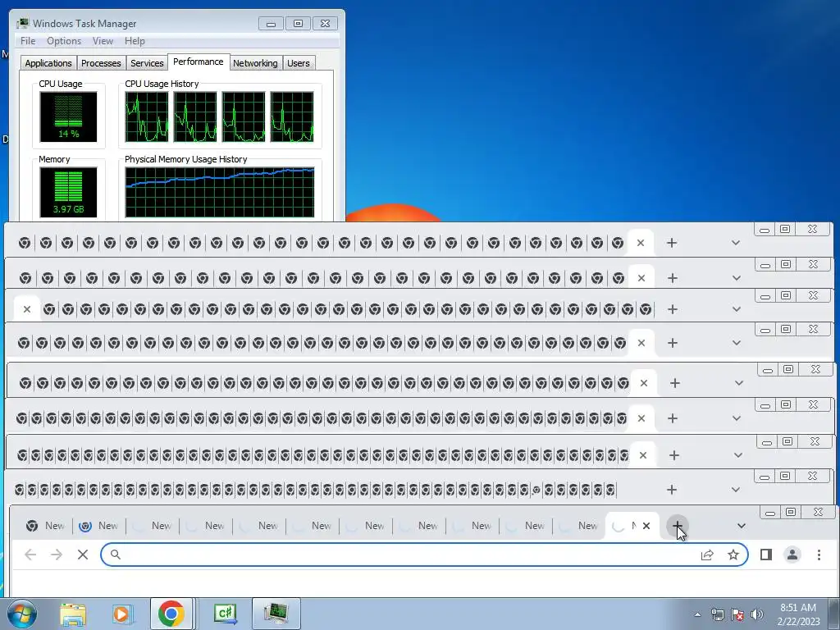Add a new tab in the third Chrome window
Image resolution: width=840 pixels, height=630 pixels.
point(673,309)
